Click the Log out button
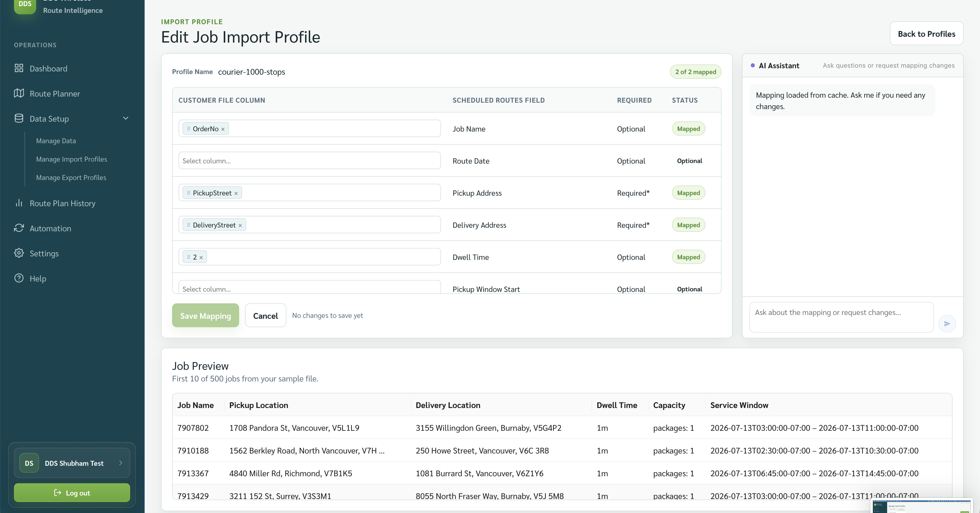980x513 pixels. (x=72, y=493)
